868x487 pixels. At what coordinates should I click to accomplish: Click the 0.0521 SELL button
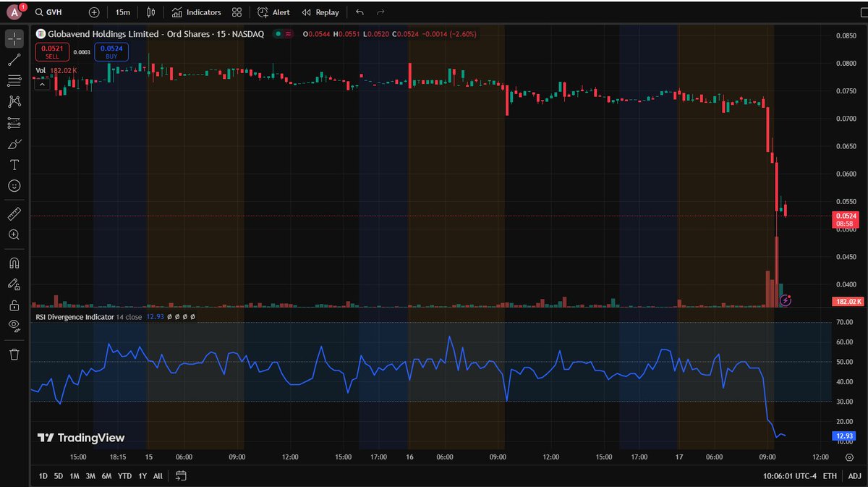pos(52,51)
